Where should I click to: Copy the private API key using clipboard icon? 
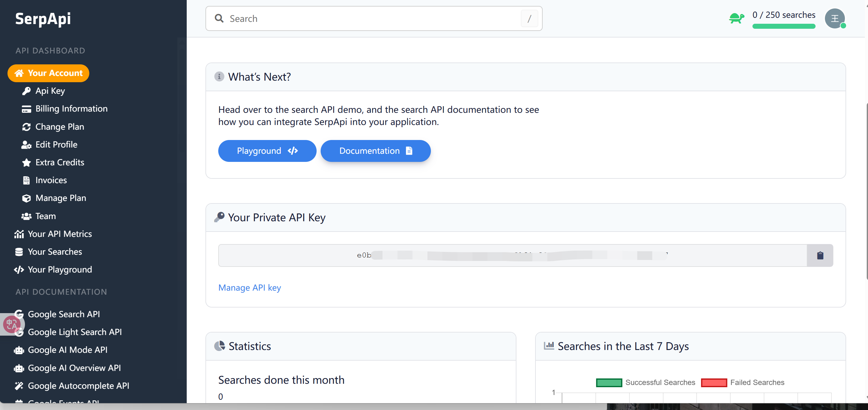[820, 255]
